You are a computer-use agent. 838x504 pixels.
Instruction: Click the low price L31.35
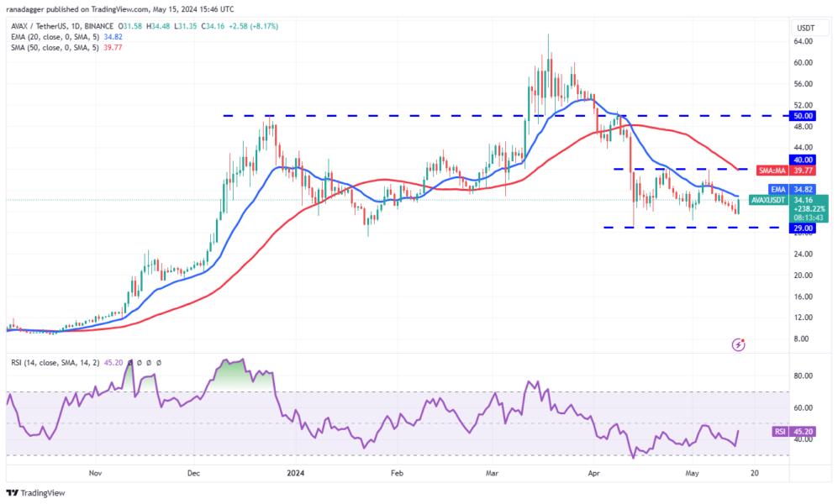186,26
